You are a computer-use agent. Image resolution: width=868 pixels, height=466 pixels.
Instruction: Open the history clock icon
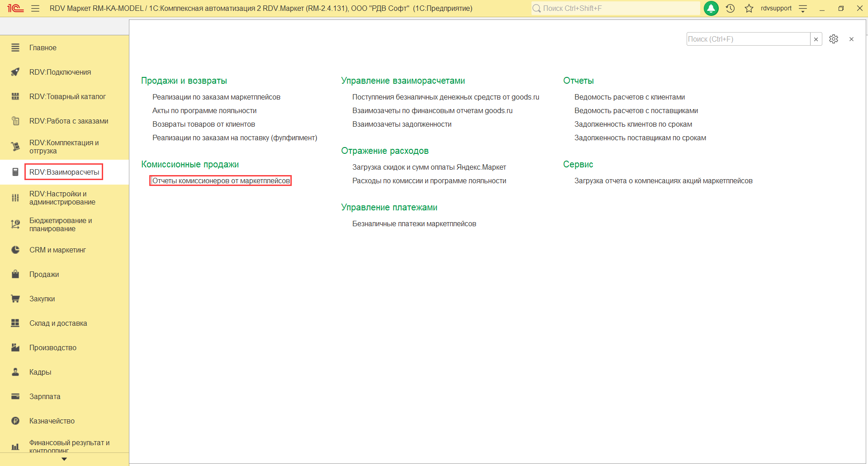(x=730, y=8)
